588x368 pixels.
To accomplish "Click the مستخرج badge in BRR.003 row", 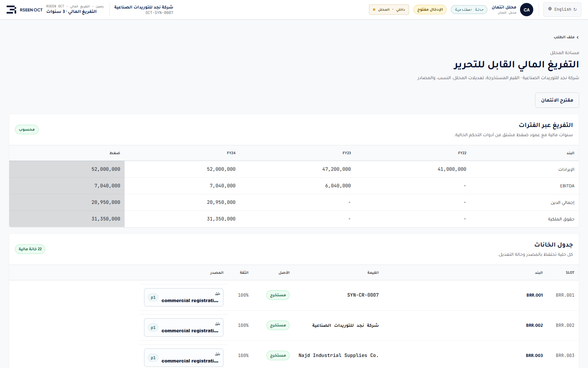I will 278,355.
